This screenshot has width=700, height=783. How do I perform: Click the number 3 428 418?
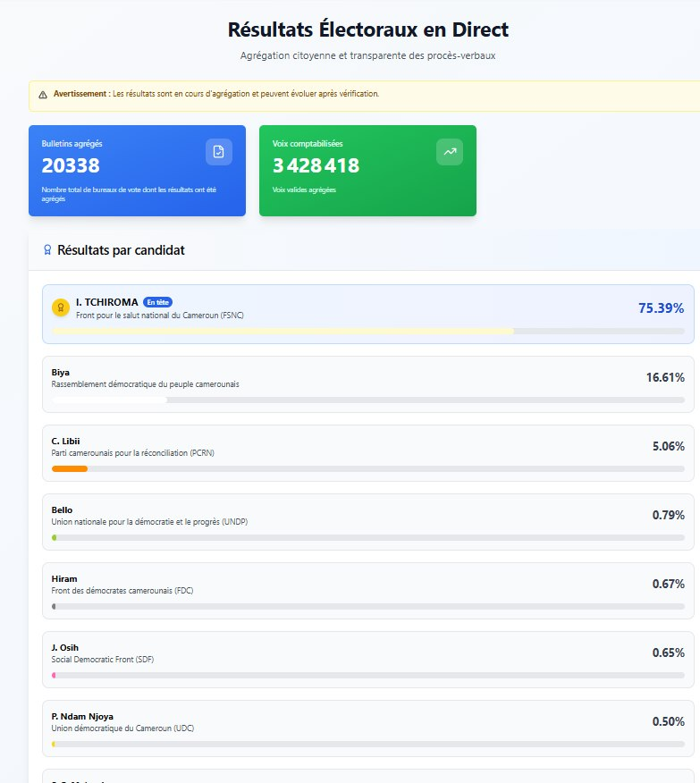click(316, 165)
